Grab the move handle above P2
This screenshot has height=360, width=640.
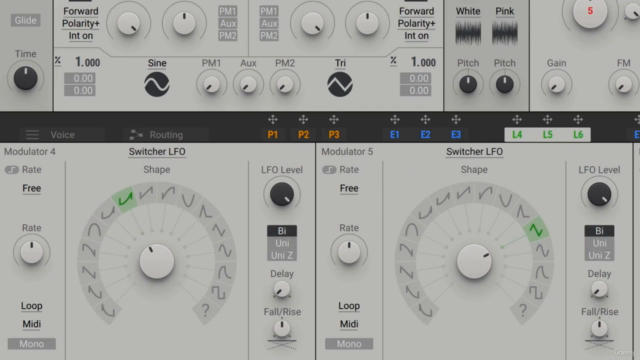point(303,120)
